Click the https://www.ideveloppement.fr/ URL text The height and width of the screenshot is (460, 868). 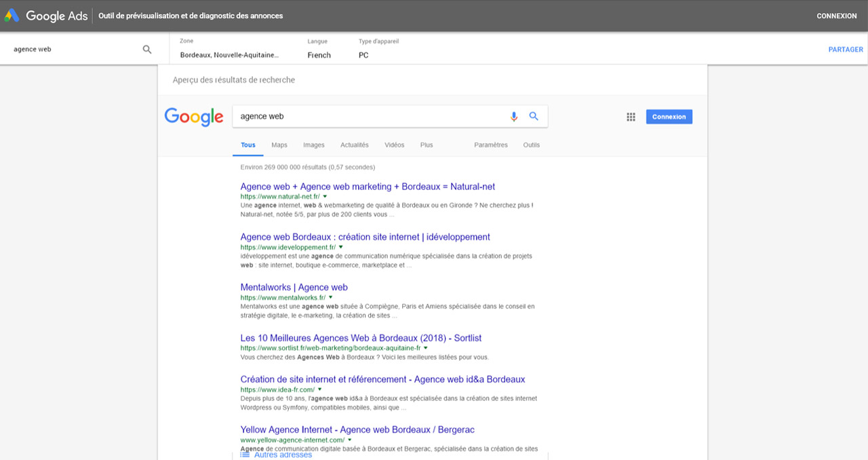288,248
